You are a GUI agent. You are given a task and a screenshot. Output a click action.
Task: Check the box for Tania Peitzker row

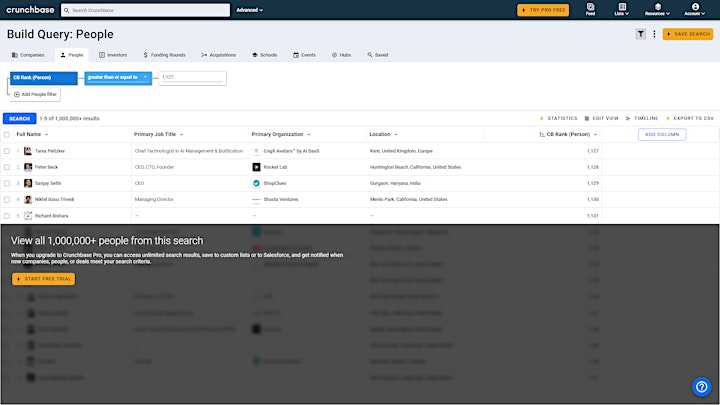7,151
